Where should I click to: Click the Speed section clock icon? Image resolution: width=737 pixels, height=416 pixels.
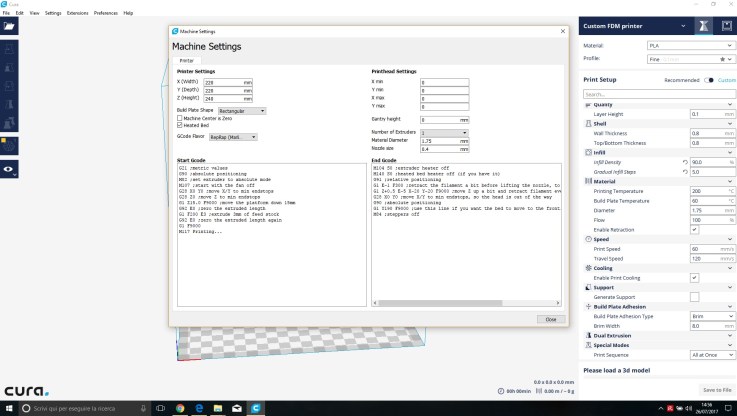[588, 239]
